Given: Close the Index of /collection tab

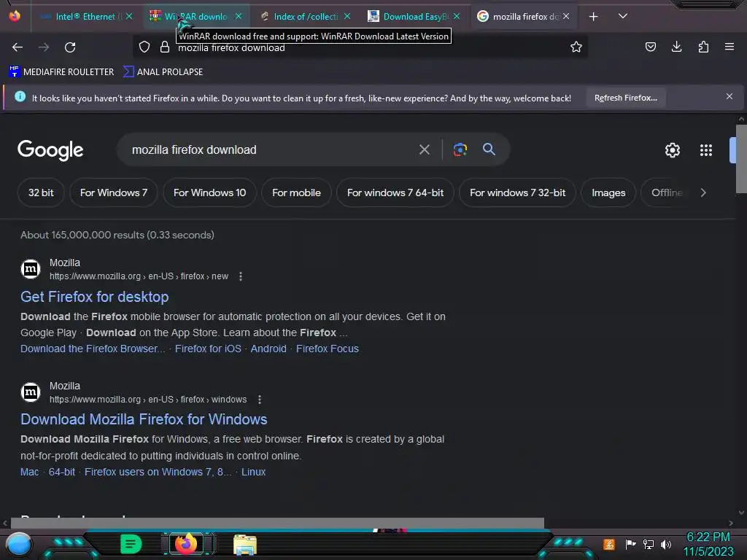Looking at the screenshot, I should (347, 16).
